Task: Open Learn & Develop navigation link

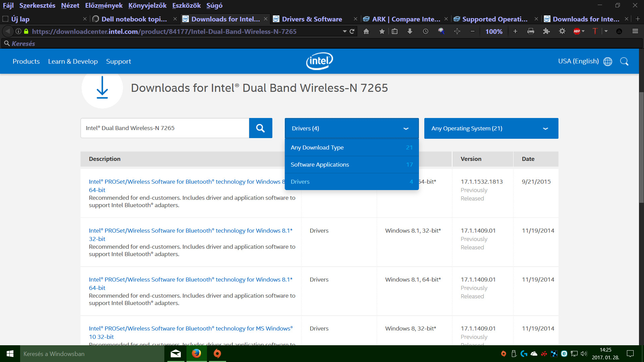Action: pyautogui.click(x=73, y=61)
